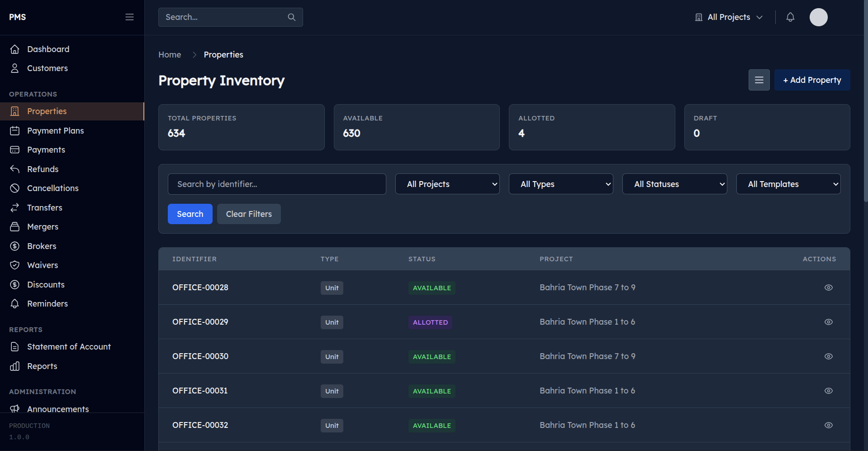The width and height of the screenshot is (868, 451).
Task: Click the Home breadcrumb link
Action: tap(169, 54)
